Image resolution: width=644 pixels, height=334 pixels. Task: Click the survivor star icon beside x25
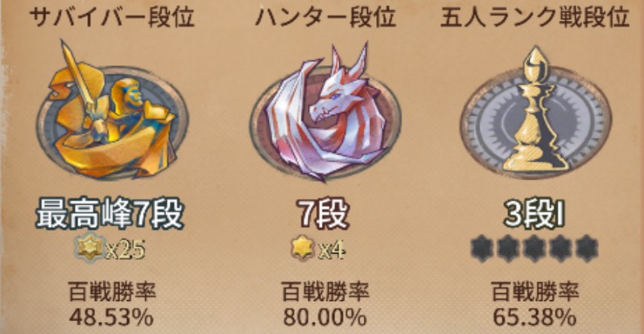89,248
